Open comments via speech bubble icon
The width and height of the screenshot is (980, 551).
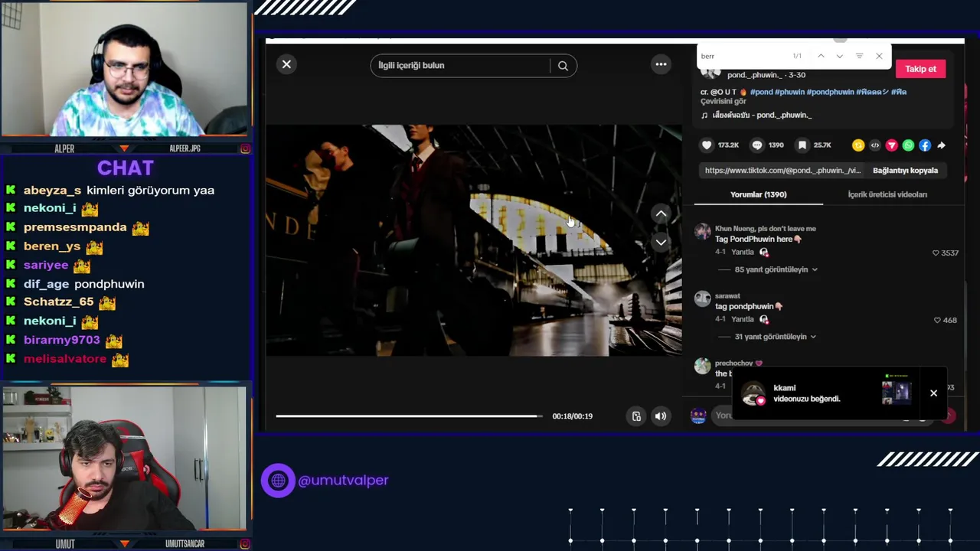point(757,145)
